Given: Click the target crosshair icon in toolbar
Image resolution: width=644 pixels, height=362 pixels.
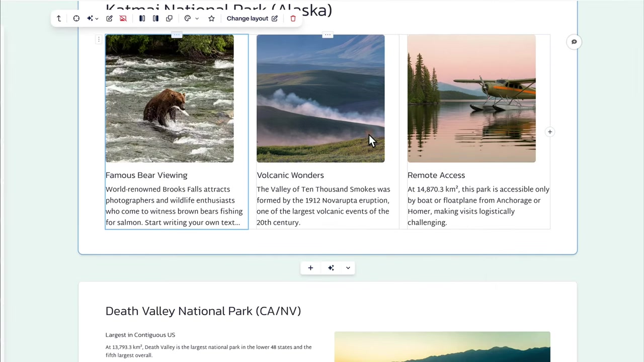Looking at the screenshot, I should tap(76, 19).
